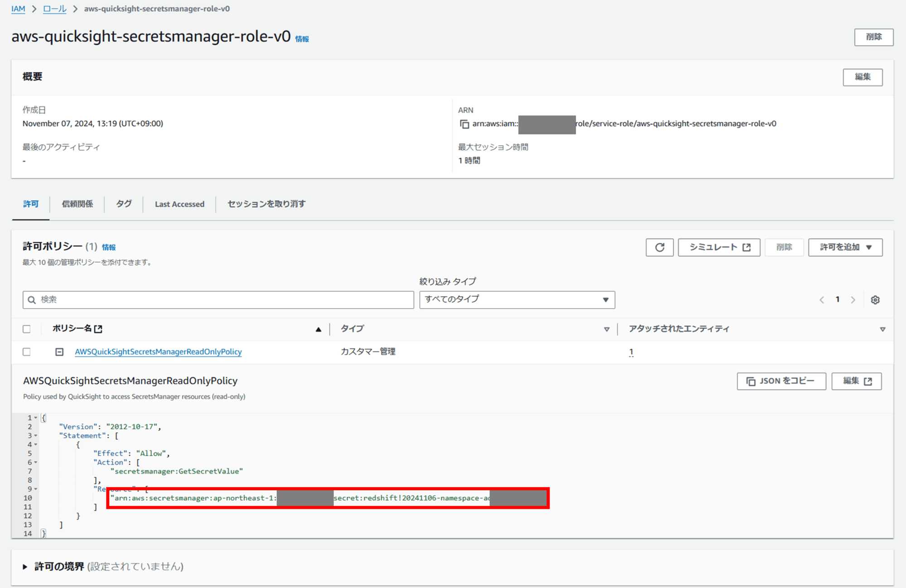This screenshot has width=906, height=588.
Task: Click the "Effect": "Allow" line
Action: click(x=131, y=453)
